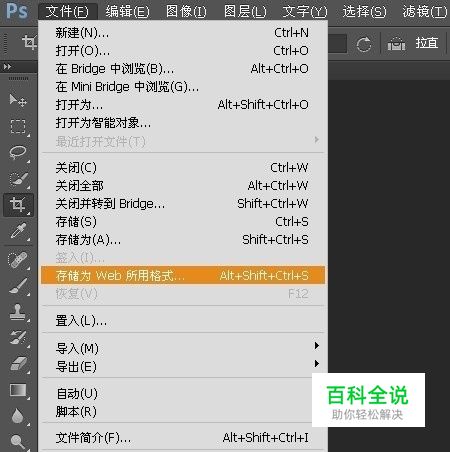Open 脚本(R) menu entry
450x452 pixels.
click(x=183, y=412)
